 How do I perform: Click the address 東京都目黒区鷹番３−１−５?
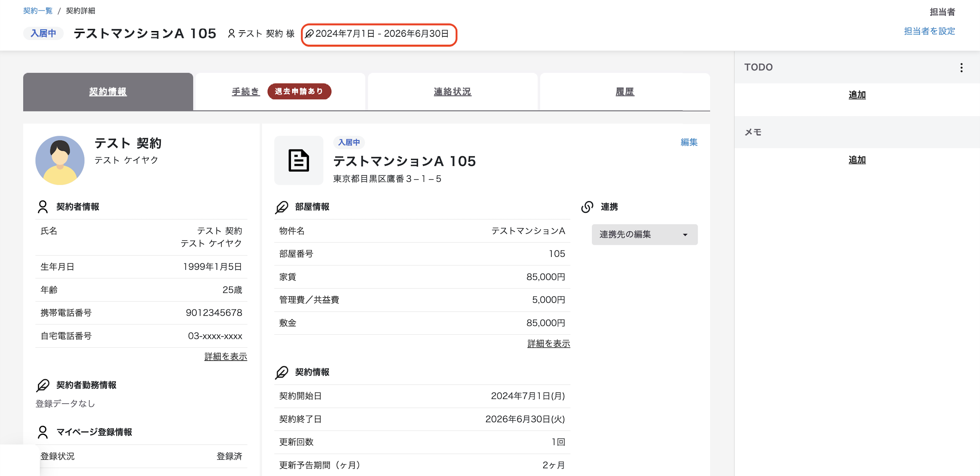click(387, 179)
